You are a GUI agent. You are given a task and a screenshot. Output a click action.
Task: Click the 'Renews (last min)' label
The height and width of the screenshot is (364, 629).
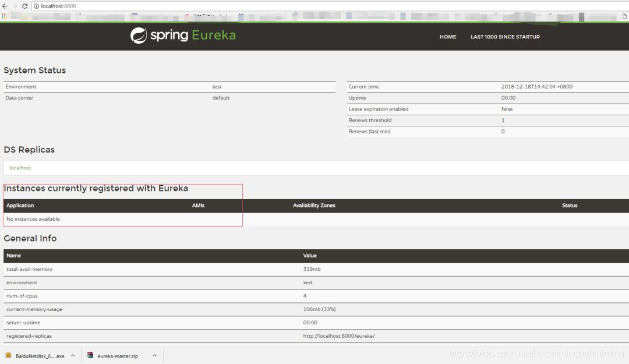(369, 132)
